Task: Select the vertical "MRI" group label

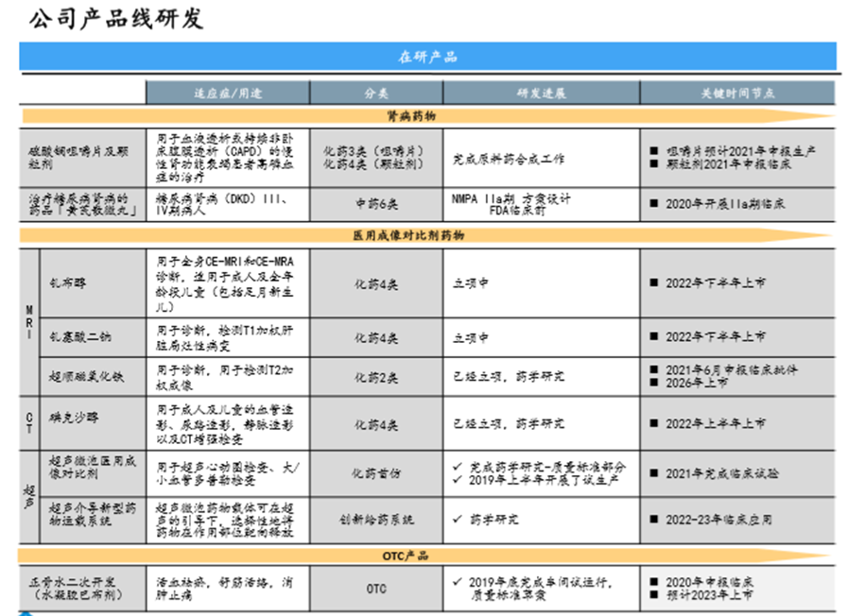Action: tap(29, 322)
